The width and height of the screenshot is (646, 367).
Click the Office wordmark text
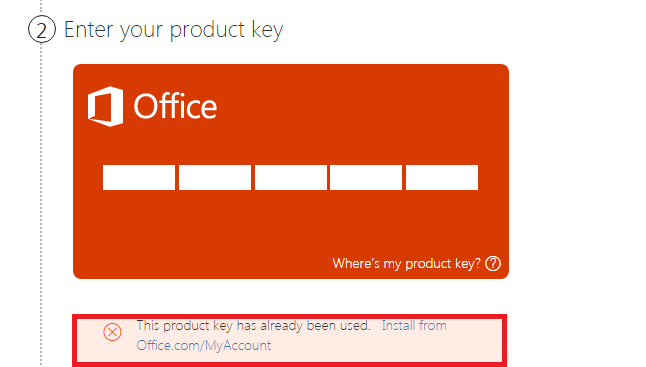[x=175, y=106]
